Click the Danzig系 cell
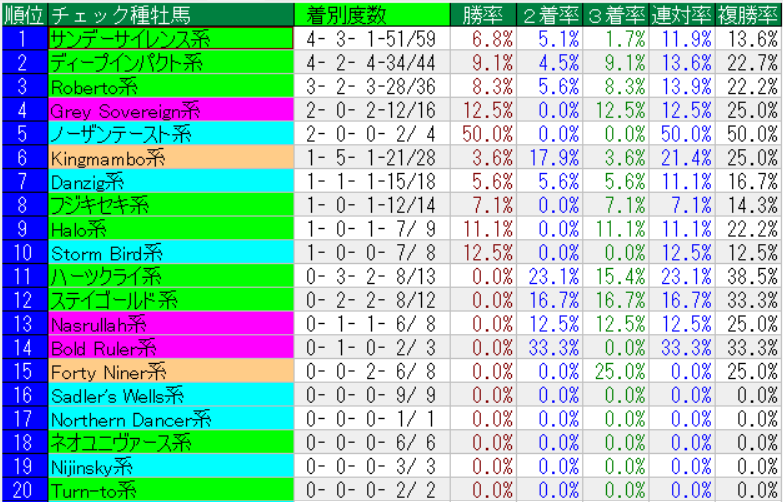Viewport: 783px width, 502px height. (x=171, y=181)
